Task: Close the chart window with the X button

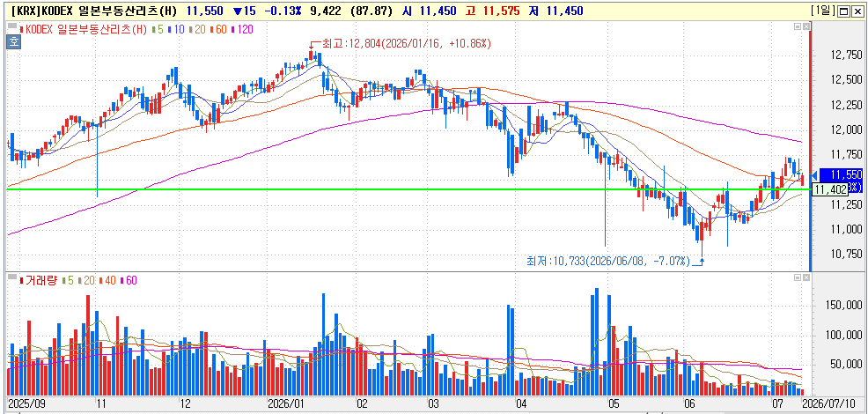Action: pos(859,11)
